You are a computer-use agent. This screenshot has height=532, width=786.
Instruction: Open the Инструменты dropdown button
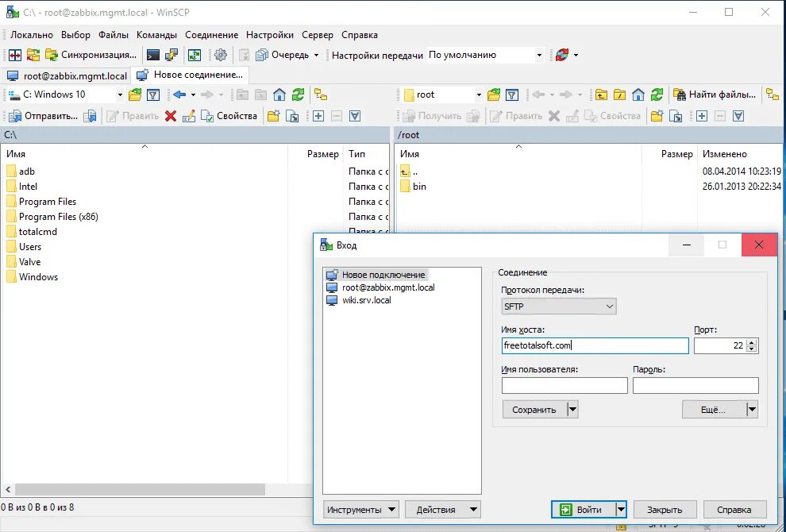361,510
